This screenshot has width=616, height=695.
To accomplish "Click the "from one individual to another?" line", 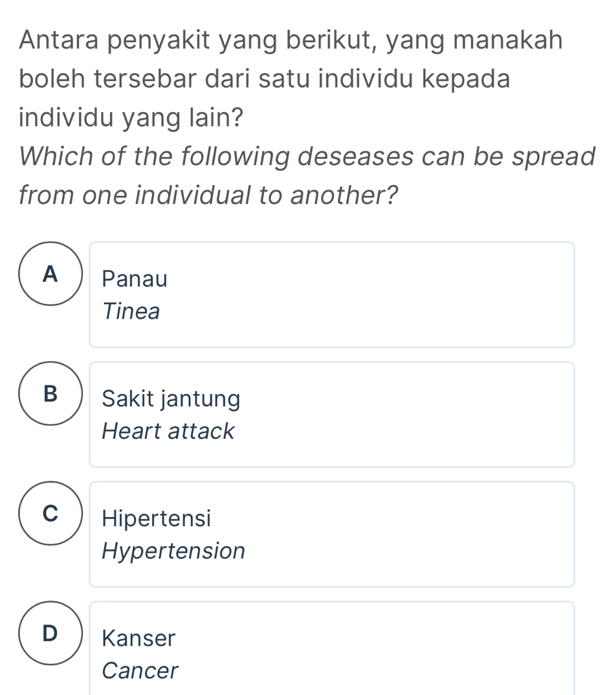I will pyautogui.click(x=208, y=194).
